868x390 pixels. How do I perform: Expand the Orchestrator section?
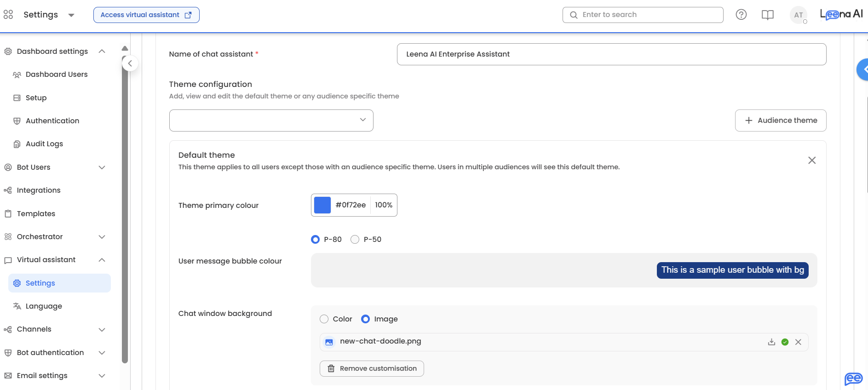coord(102,237)
